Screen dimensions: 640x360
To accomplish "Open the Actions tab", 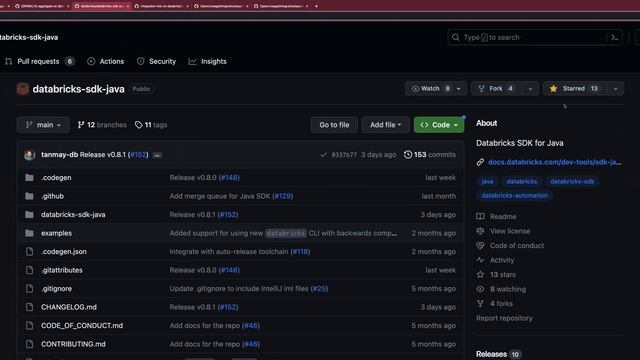I will (106, 61).
